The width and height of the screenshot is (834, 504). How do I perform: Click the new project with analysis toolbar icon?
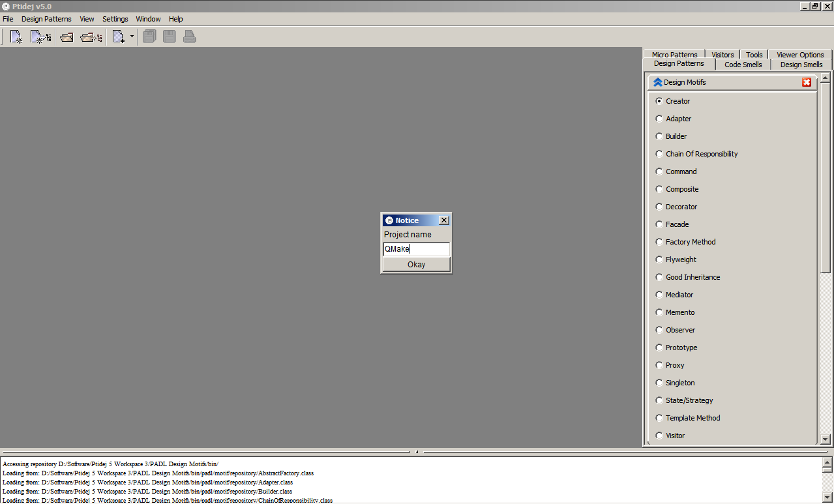[x=40, y=36]
